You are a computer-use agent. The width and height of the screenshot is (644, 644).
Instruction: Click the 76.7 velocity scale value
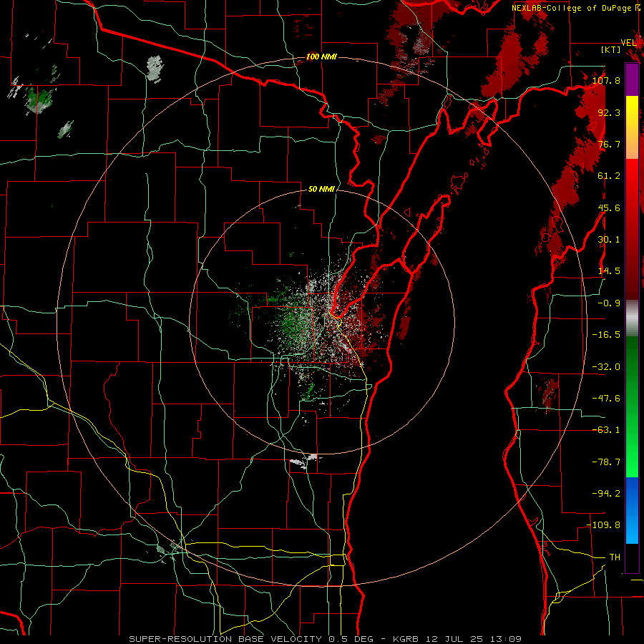609,144
